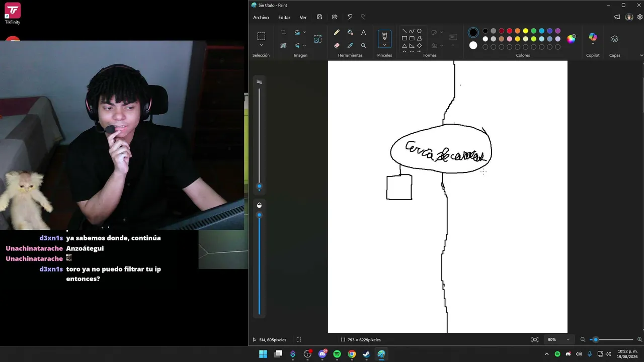Select the Magnifier tool
The image size is (644, 362).
363,45
